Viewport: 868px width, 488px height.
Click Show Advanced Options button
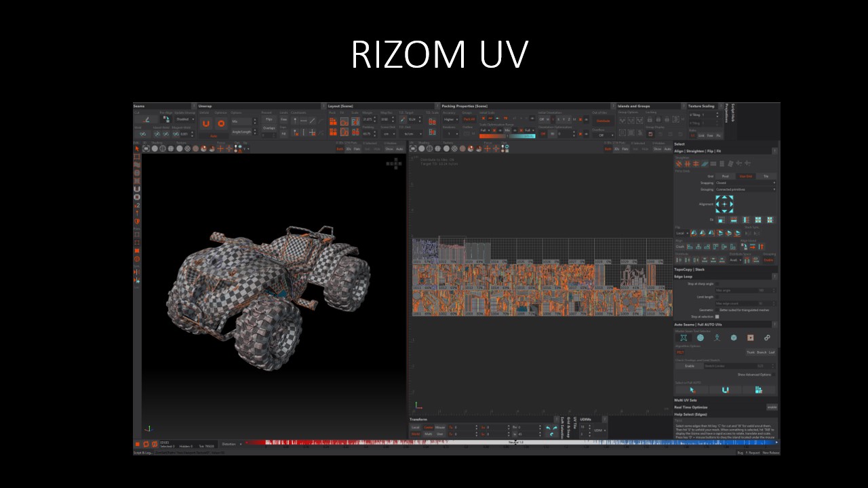coord(754,374)
